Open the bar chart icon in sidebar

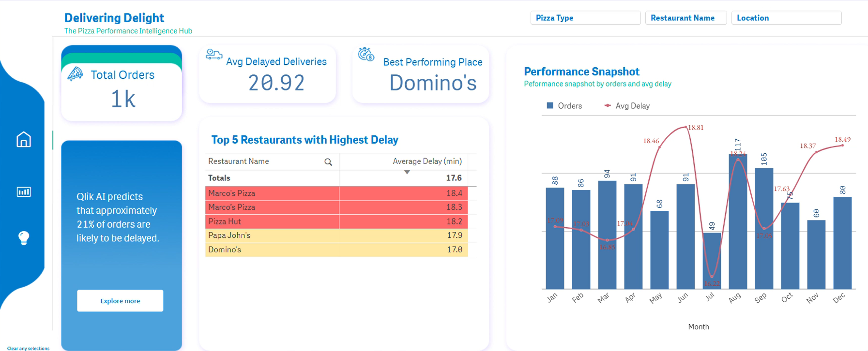click(x=24, y=192)
